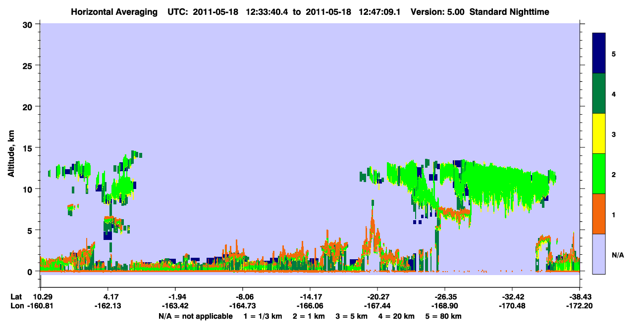Click longitude value -167.44
This screenshot has height=330, width=644.
pyautogui.click(x=377, y=306)
